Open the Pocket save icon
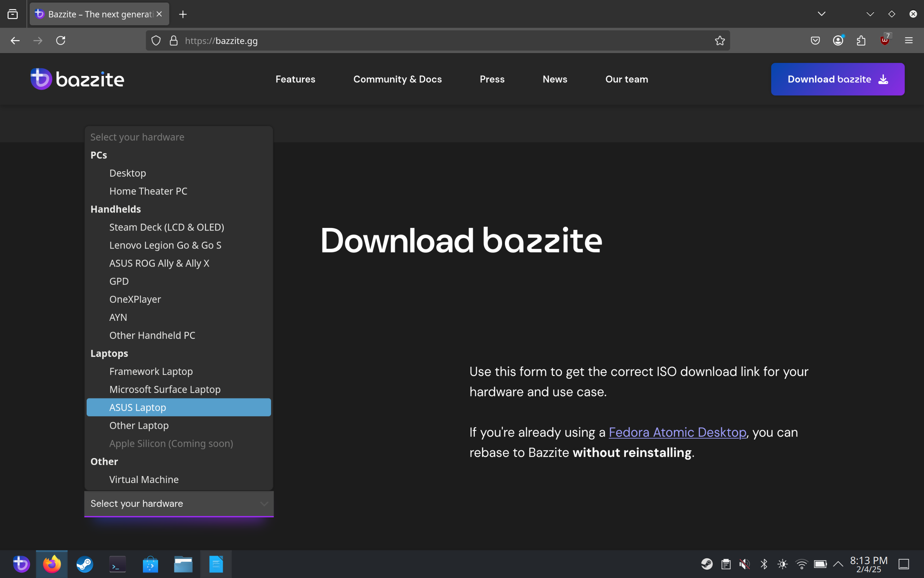 (815, 40)
